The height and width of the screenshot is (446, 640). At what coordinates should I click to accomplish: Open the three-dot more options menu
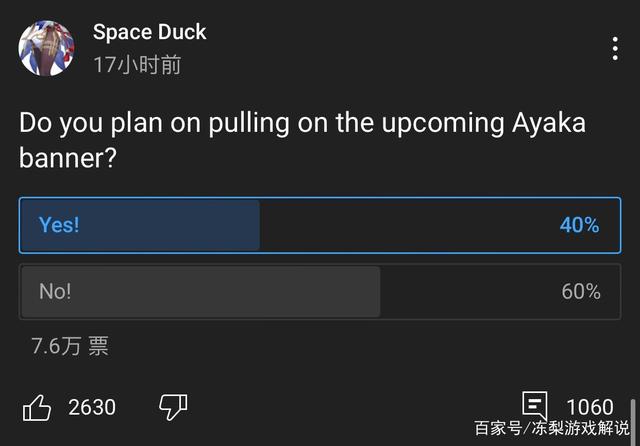pyautogui.click(x=615, y=49)
